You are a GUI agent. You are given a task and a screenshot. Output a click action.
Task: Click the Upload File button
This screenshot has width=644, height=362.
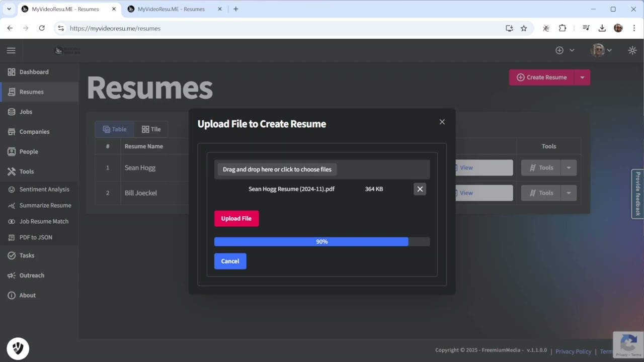236,218
